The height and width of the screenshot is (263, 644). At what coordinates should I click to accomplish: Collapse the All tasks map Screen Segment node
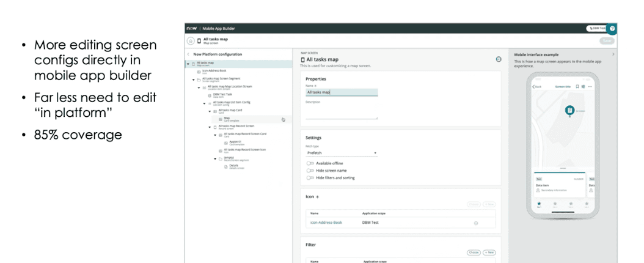tap(194, 80)
